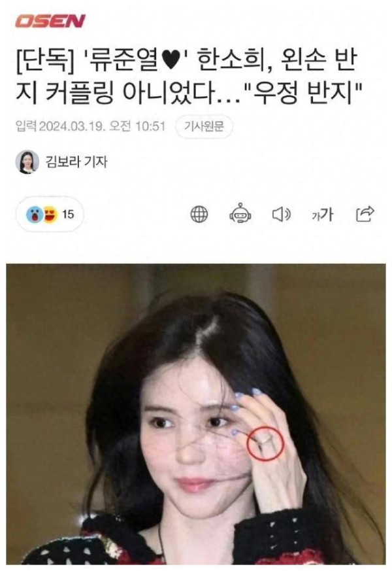Open the article photo below toolbar
The width and height of the screenshot is (392, 571).
click(x=196, y=413)
